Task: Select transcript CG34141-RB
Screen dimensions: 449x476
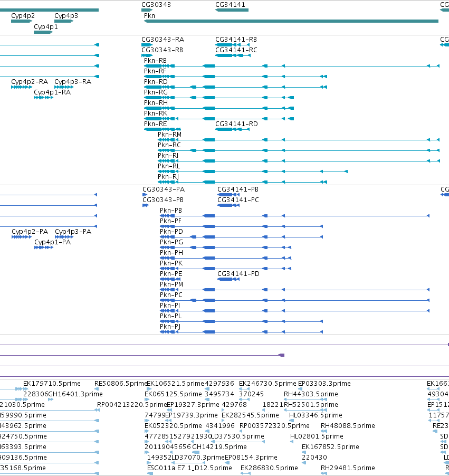Action: [x=236, y=40]
